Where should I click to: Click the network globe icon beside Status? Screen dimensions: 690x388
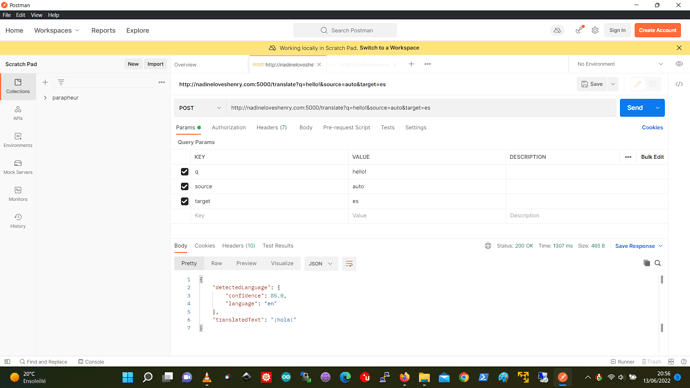488,246
